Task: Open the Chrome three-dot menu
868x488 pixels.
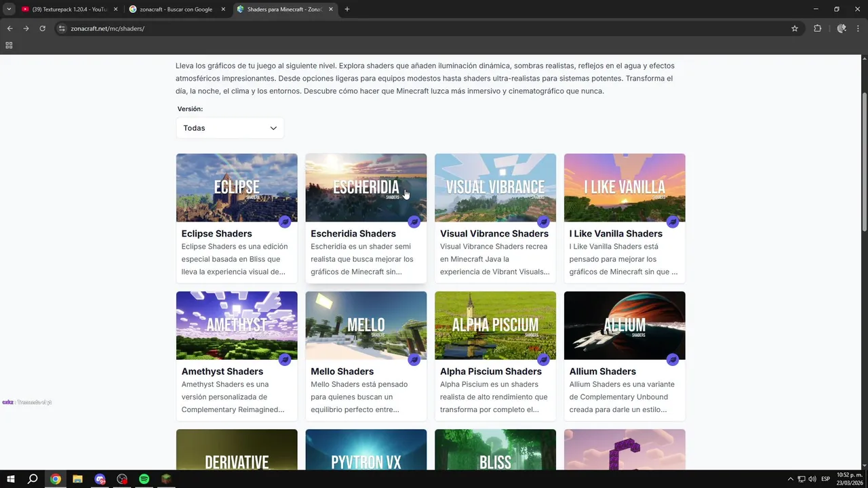Action: click(858, 28)
